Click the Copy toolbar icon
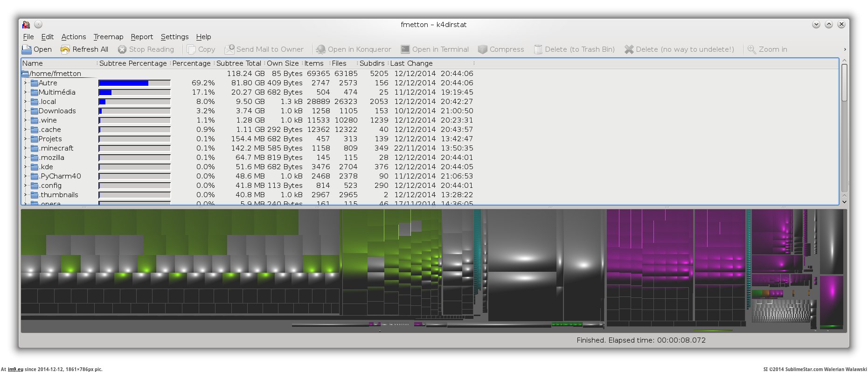This screenshot has width=868, height=372. (x=191, y=49)
